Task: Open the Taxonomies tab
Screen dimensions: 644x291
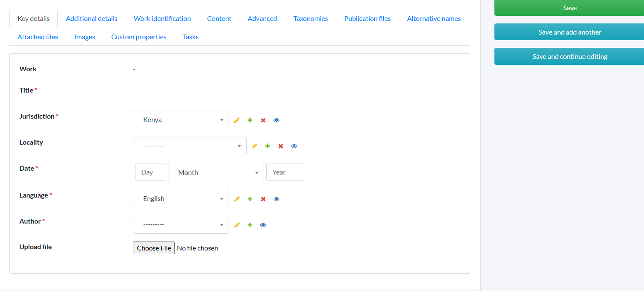Action: (x=311, y=19)
